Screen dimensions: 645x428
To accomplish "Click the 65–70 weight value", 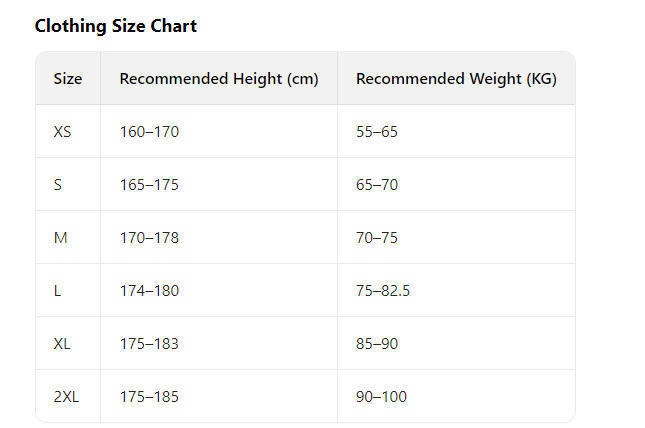I will (377, 184).
